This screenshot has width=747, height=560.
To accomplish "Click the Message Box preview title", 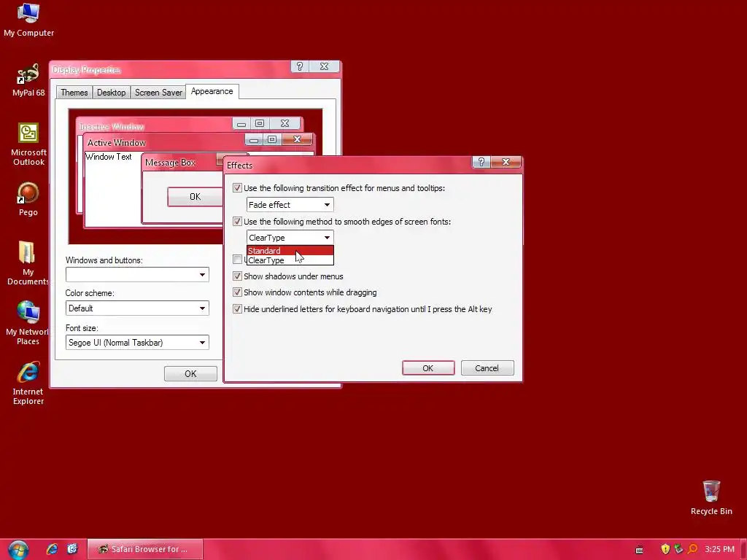I will [170, 163].
